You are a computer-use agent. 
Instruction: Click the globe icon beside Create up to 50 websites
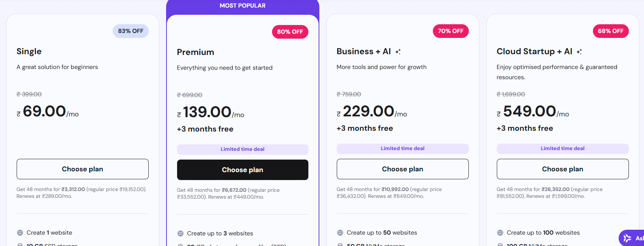coord(339,232)
